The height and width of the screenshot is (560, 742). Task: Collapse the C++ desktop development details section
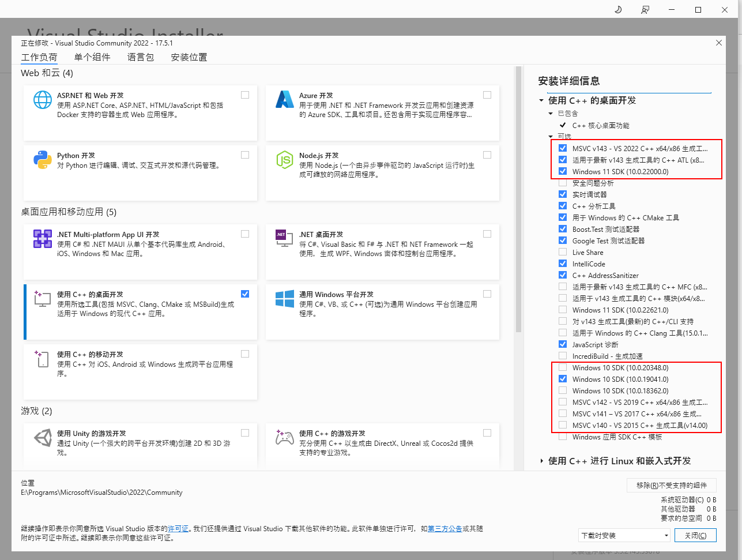pyautogui.click(x=541, y=101)
